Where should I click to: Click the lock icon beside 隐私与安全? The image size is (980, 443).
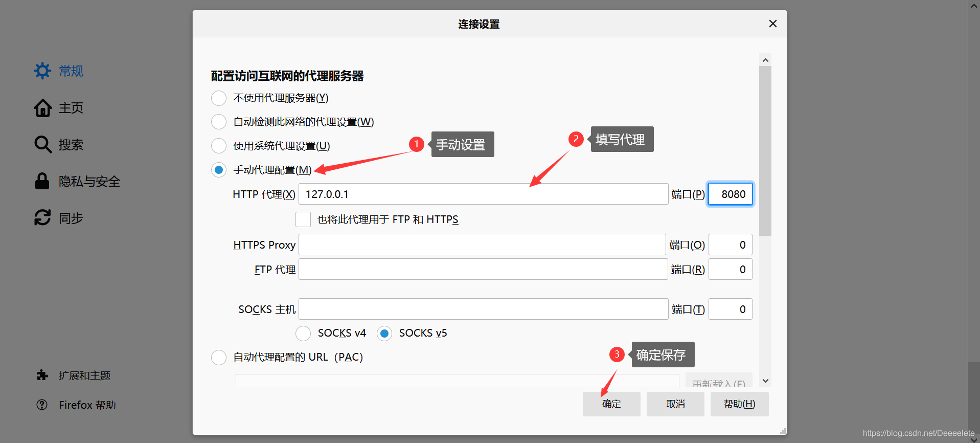coord(42,181)
